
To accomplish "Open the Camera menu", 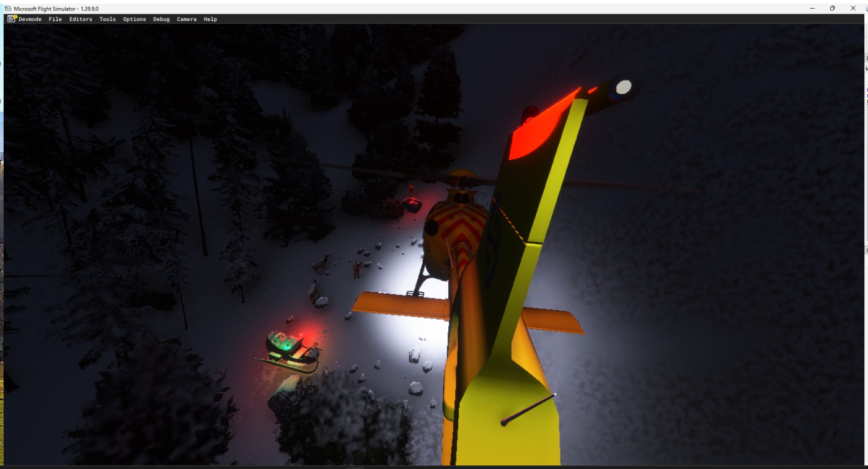I will (x=187, y=19).
